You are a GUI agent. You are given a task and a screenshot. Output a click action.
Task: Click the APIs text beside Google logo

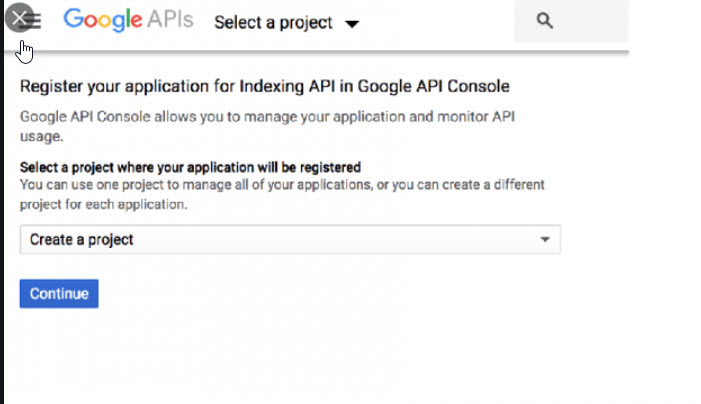click(x=172, y=21)
